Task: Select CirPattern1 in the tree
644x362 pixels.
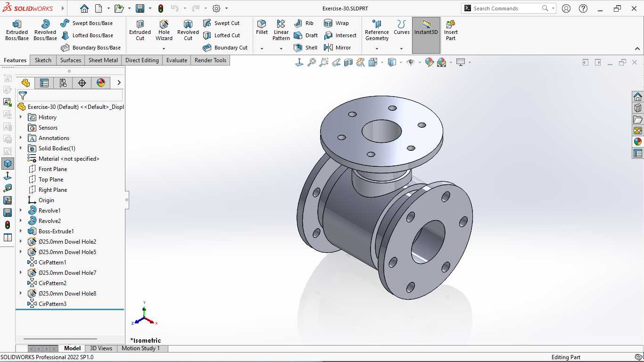Action: coord(47,263)
